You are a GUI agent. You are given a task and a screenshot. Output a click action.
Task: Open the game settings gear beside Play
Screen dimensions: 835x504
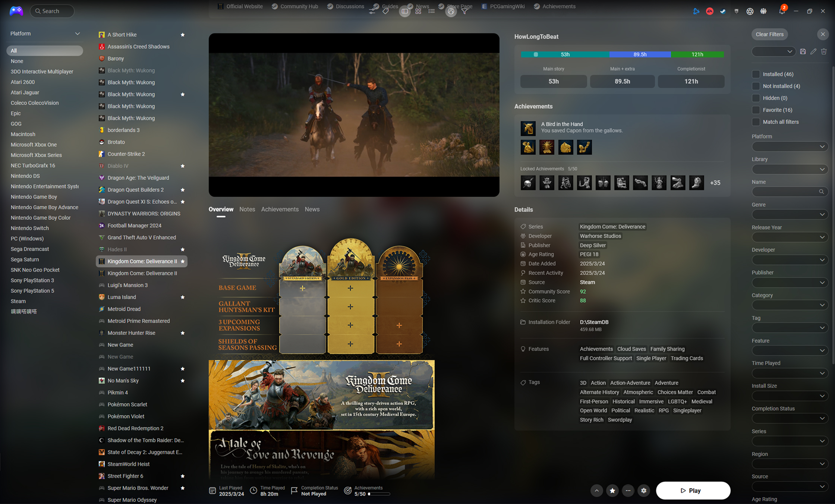pyautogui.click(x=644, y=491)
